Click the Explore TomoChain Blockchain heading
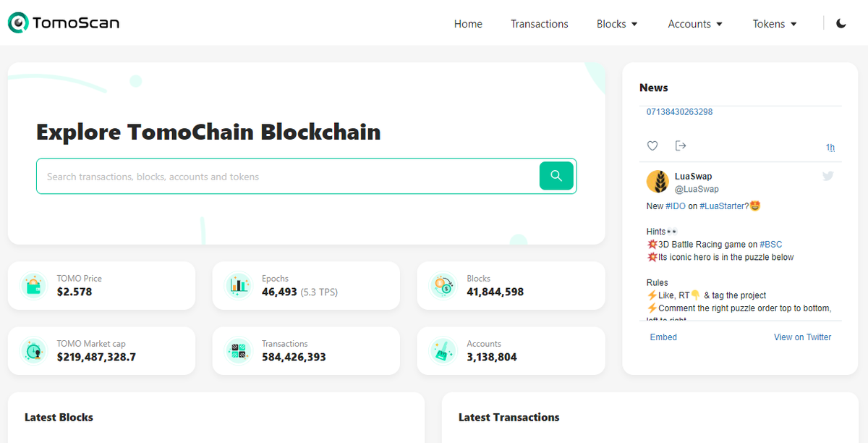Image resolution: width=868 pixels, height=443 pixels. click(208, 132)
